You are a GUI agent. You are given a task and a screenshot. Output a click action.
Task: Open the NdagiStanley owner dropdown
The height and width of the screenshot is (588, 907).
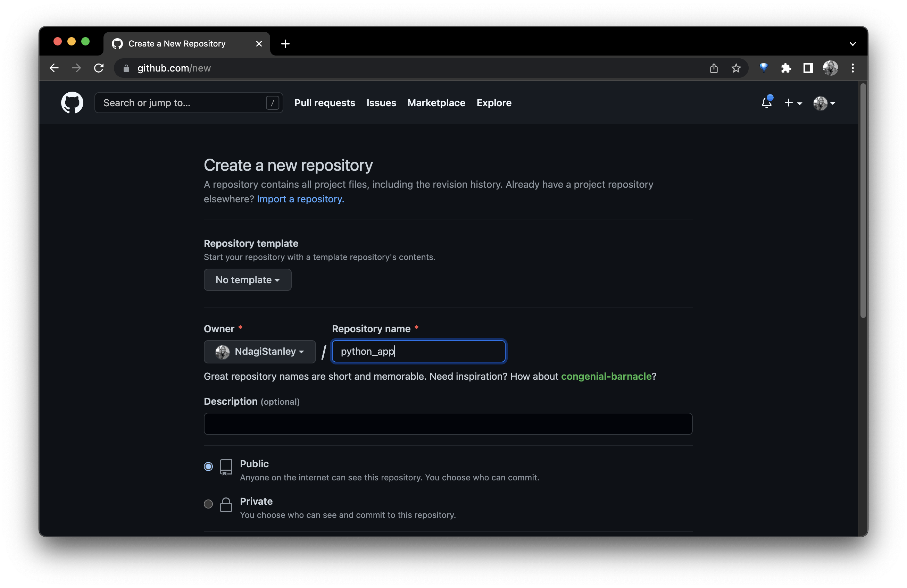pyautogui.click(x=260, y=351)
